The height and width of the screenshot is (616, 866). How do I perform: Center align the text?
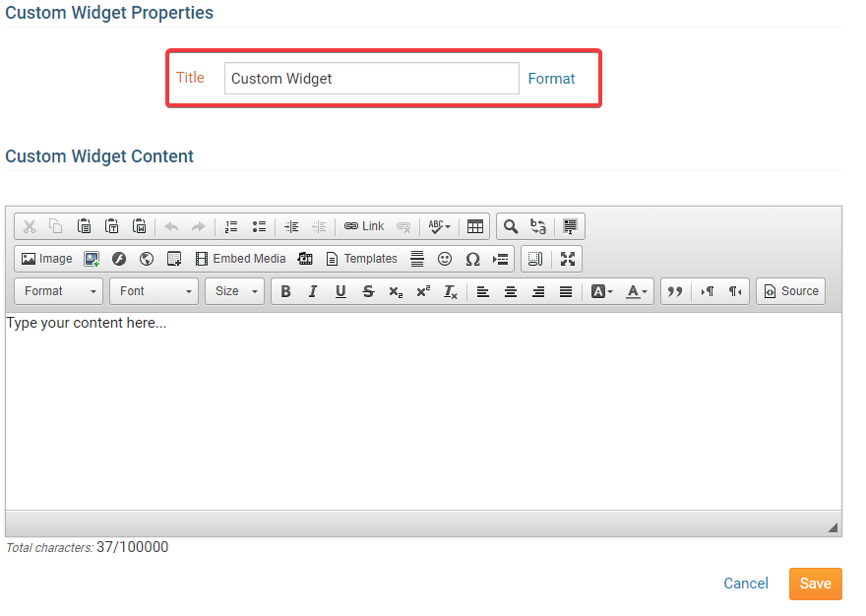(511, 291)
